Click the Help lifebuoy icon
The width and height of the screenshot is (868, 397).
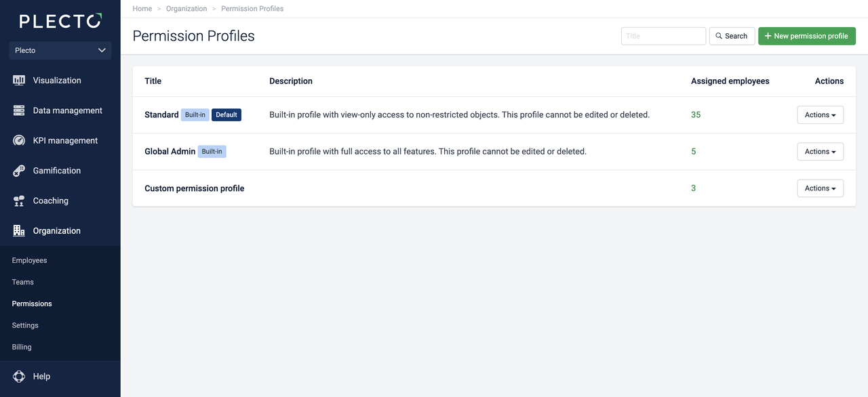pos(19,377)
